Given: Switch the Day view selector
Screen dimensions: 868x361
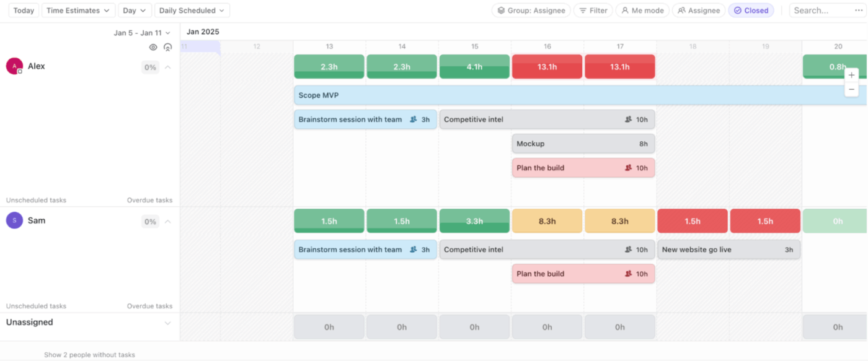Looking at the screenshot, I should (135, 10).
